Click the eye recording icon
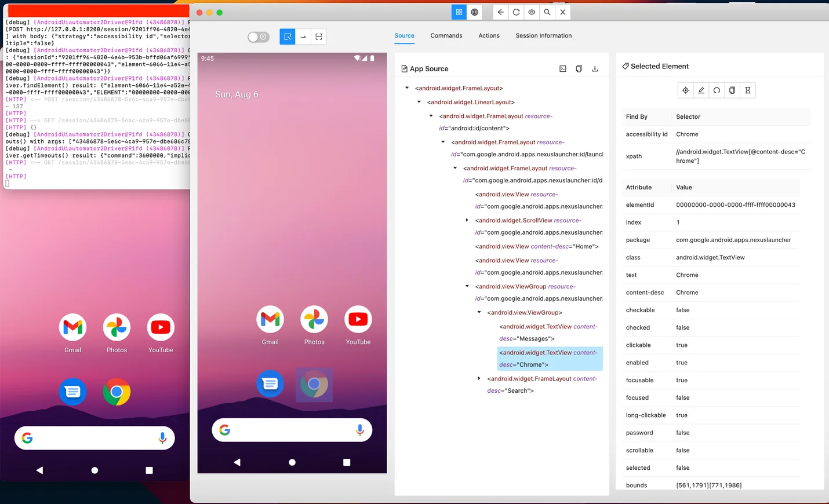The width and height of the screenshot is (829, 504). [532, 12]
